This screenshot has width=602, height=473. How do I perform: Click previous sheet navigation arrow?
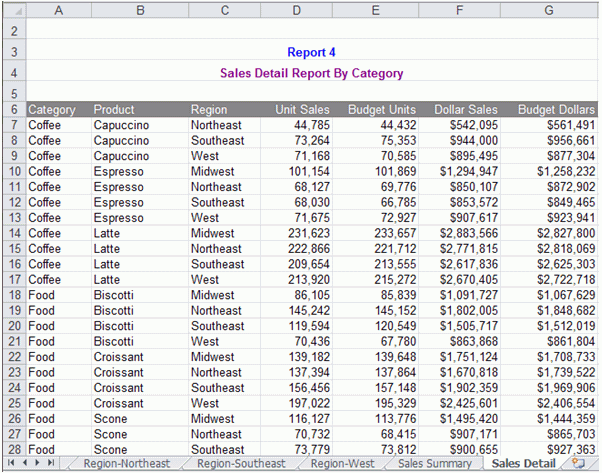click(25, 464)
